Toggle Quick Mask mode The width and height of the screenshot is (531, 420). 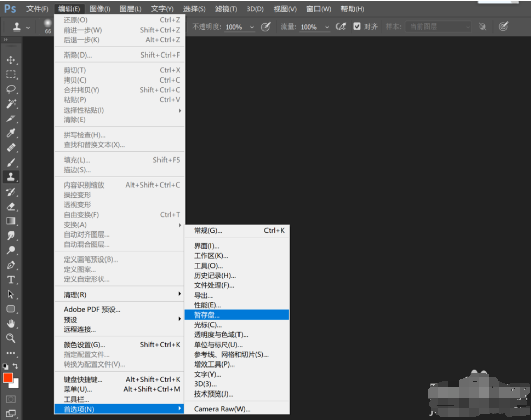click(11, 399)
